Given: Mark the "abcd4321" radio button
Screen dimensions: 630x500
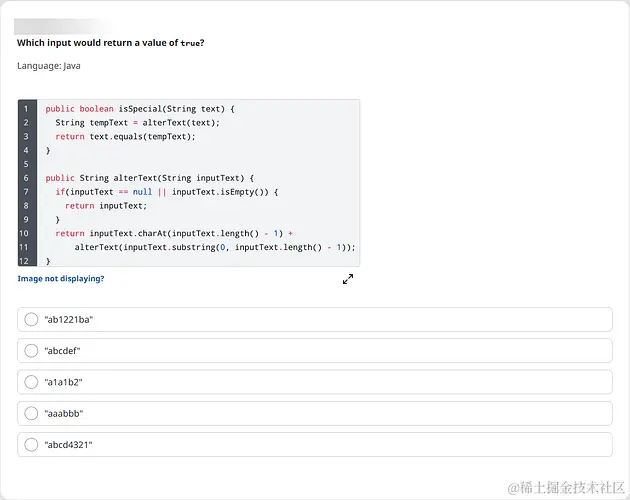Looking at the screenshot, I should tap(31, 445).
